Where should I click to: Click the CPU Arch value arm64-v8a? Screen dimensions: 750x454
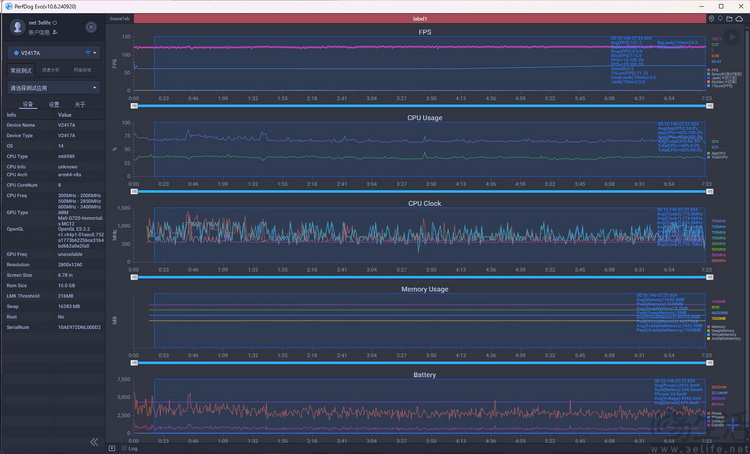point(69,175)
